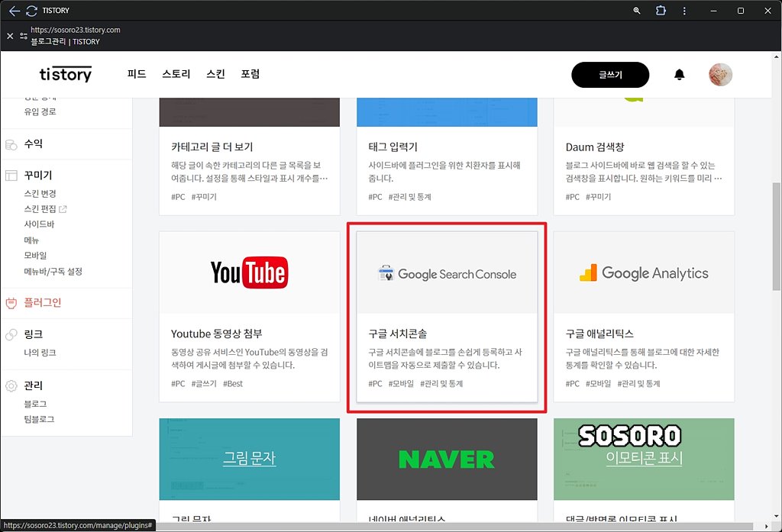Image resolution: width=782 pixels, height=532 pixels.
Task: Open 사이드바 settings in the sidebar
Action: (x=40, y=224)
